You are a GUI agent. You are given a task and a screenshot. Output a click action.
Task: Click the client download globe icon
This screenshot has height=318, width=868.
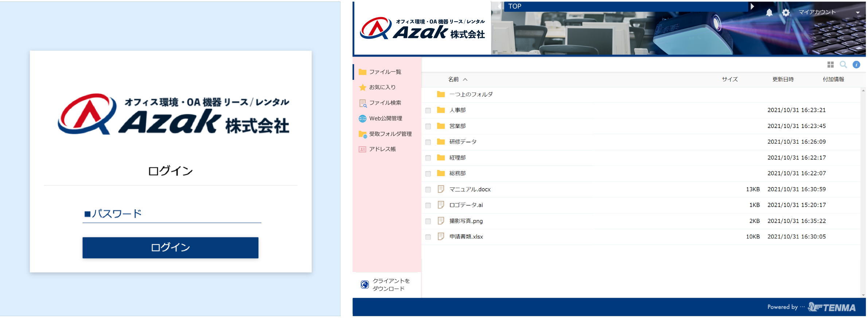click(365, 284)
